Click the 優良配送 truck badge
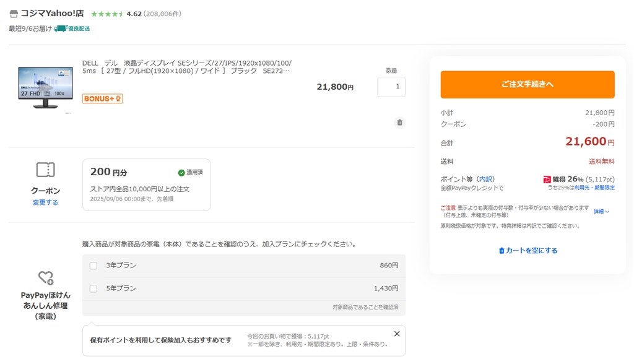 (72, 28)
